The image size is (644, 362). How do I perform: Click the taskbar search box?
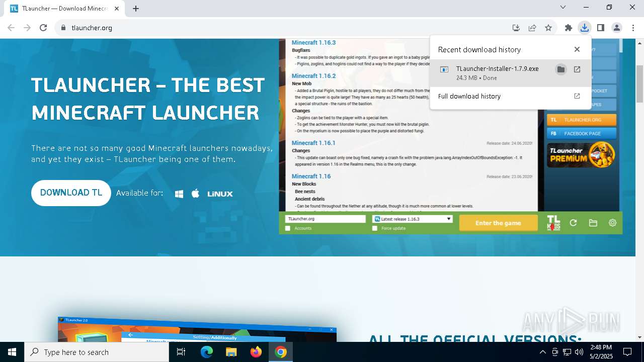pyautogui.click(x=97, y=352)
